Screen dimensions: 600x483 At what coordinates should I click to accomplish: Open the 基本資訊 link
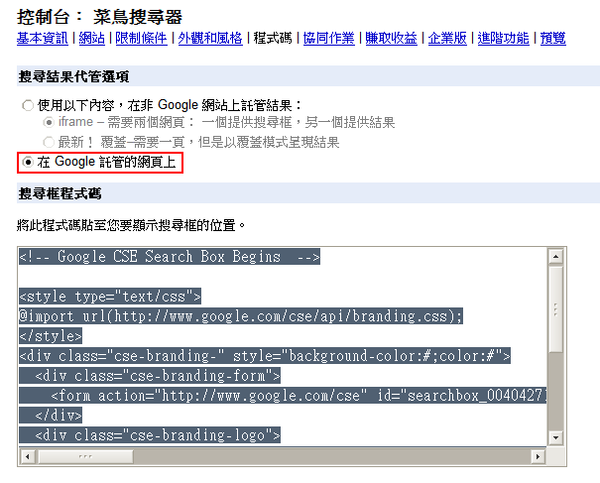pos(42,38)
